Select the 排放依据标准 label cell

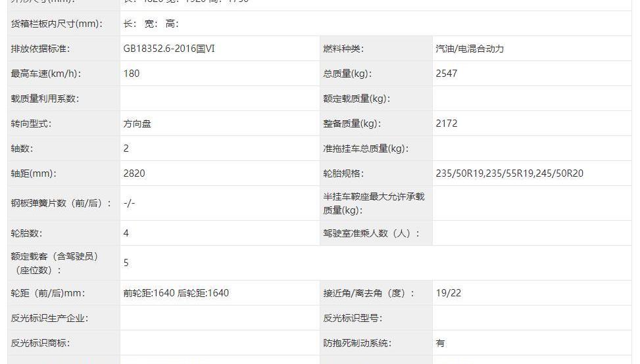(64, 49)
